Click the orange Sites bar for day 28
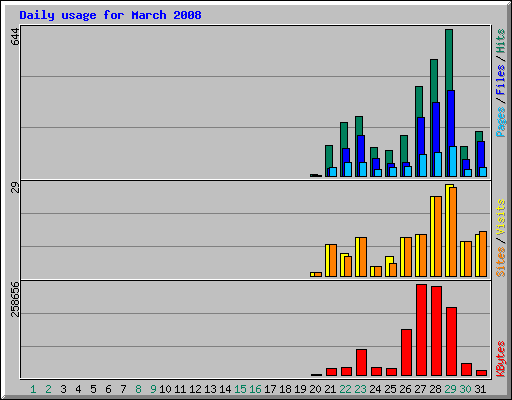This screenshot has height=400, width=512. [x=438, y=236]
